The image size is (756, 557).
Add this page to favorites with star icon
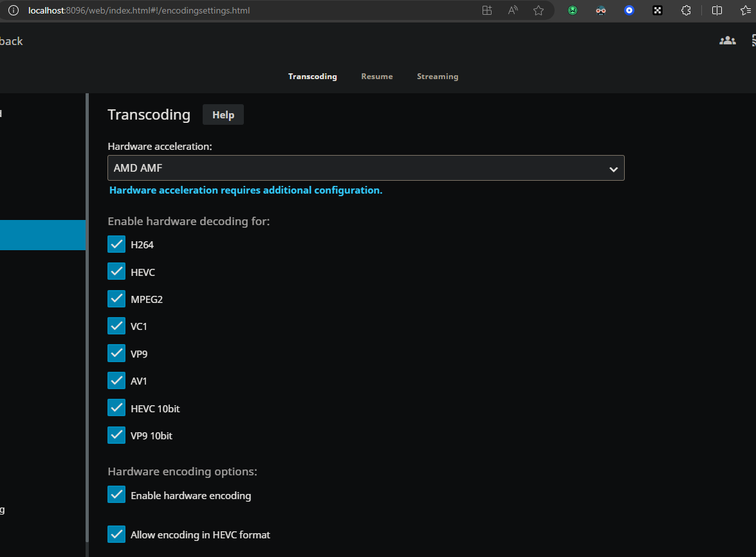[539, 10]
